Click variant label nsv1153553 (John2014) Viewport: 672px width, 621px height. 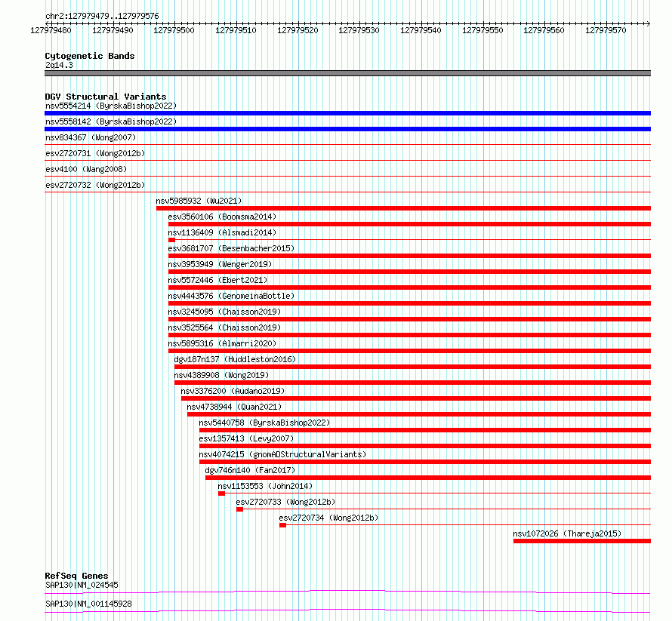coord(265,486)
